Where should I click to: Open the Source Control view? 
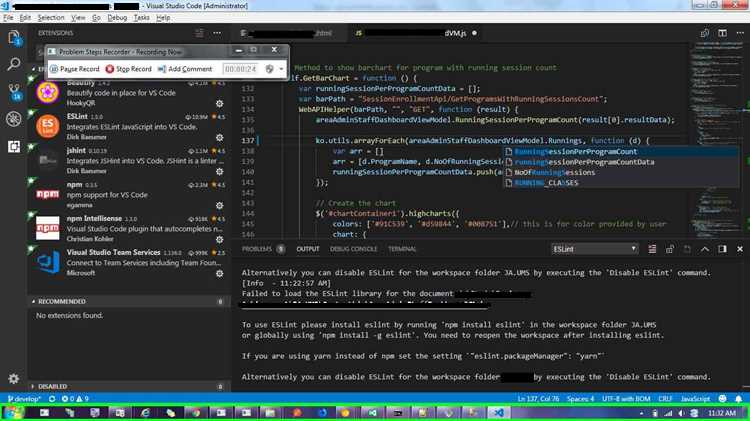(x=14, y=91)
